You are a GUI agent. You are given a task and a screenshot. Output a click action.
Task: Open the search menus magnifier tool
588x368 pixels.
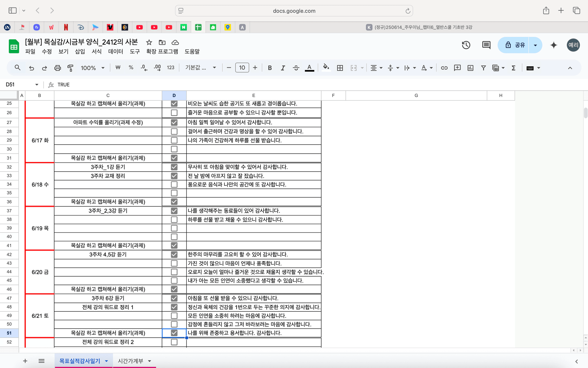tap(17, 68)
